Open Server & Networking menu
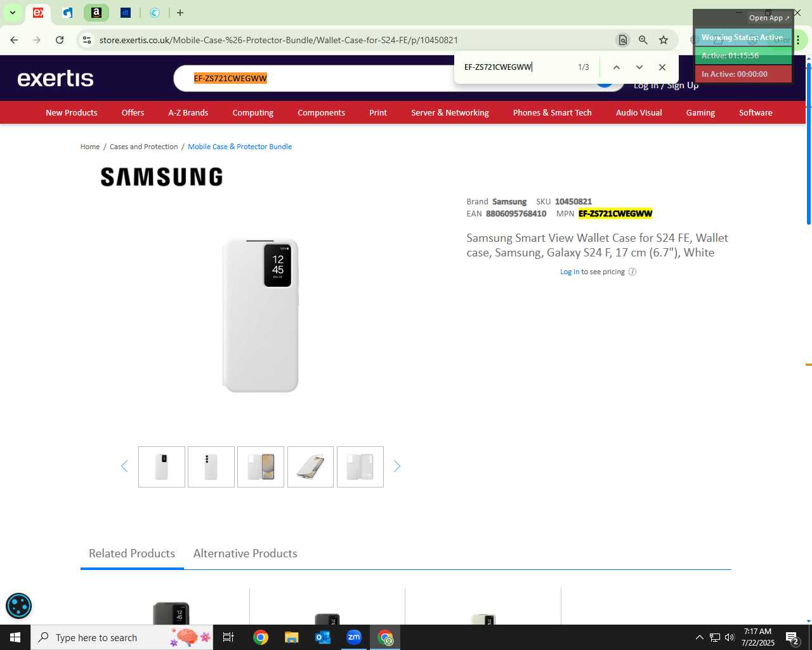This screenshot has height=650, width=812. 450,112
